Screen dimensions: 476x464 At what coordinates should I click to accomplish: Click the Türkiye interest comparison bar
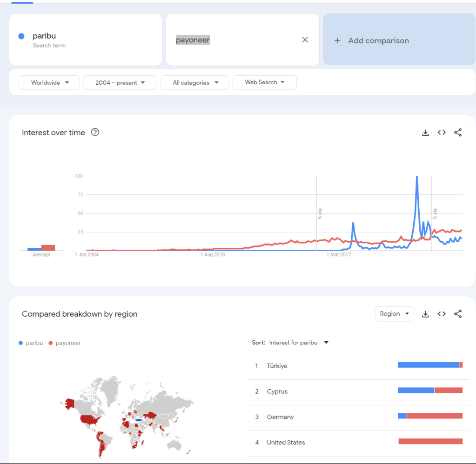pyautogui.click(x=430, y=365)
